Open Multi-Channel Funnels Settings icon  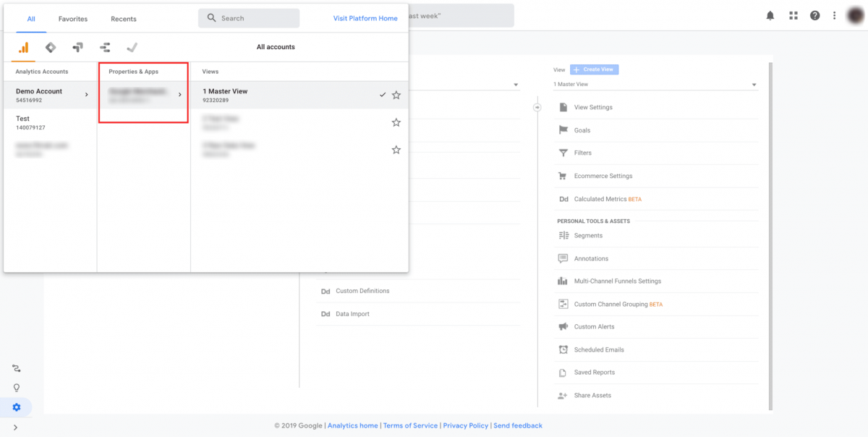click(563, 281)
